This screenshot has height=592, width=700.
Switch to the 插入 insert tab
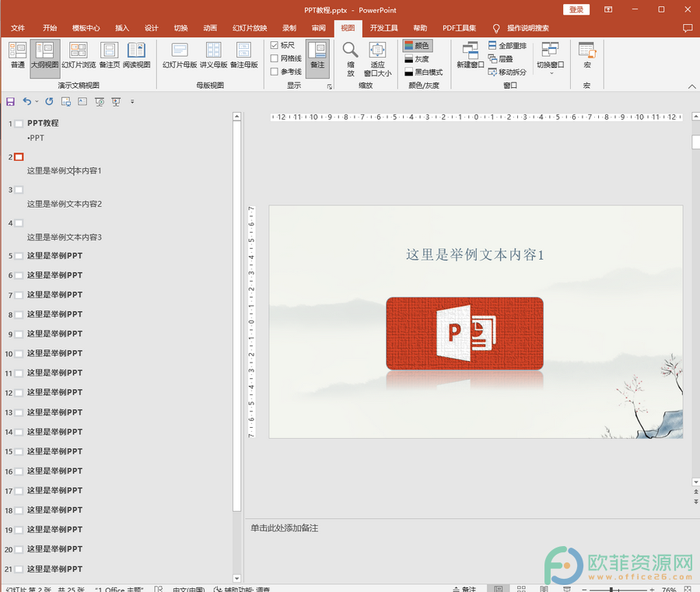click(122, 28)
